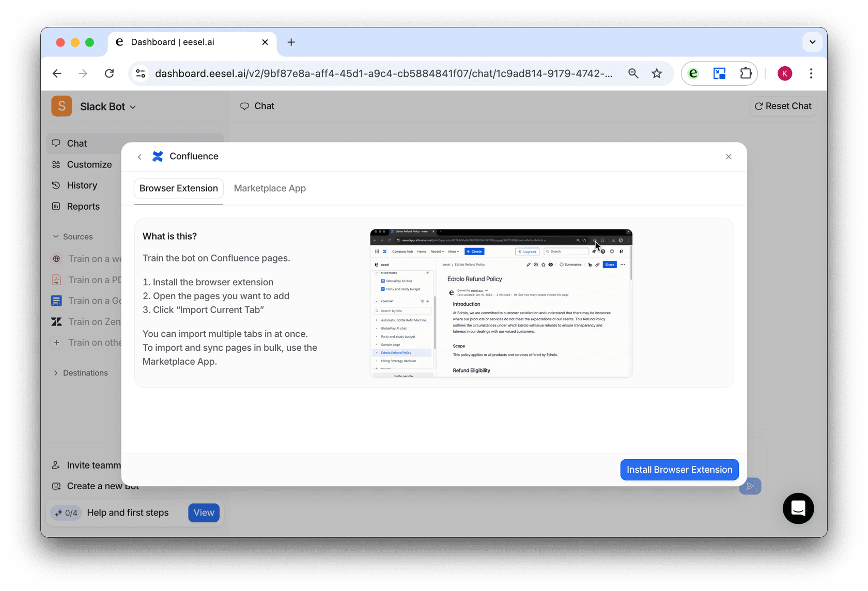Open the support chat bubble bottom right
Image resolution: width=868 pixels, height=591 pixels.
point(798,508)
